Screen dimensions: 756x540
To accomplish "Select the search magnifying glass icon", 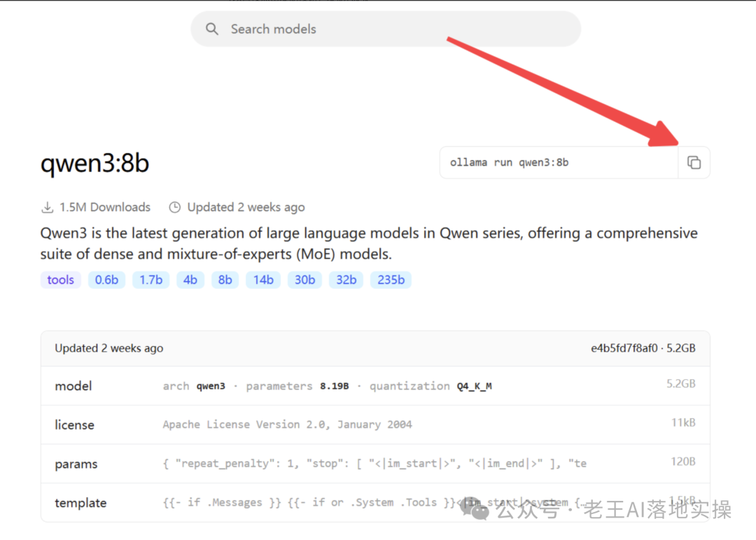I will pos(212,29).
